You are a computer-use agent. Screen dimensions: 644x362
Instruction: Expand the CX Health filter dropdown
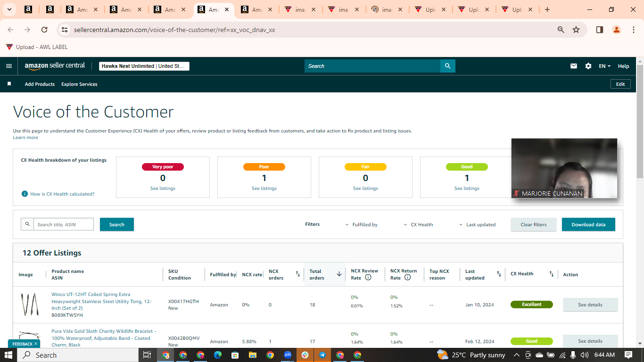point(418,225)
